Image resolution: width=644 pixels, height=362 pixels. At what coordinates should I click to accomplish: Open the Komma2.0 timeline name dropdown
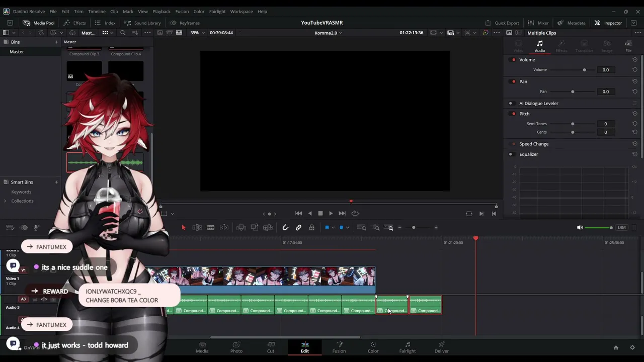point(328,33)
